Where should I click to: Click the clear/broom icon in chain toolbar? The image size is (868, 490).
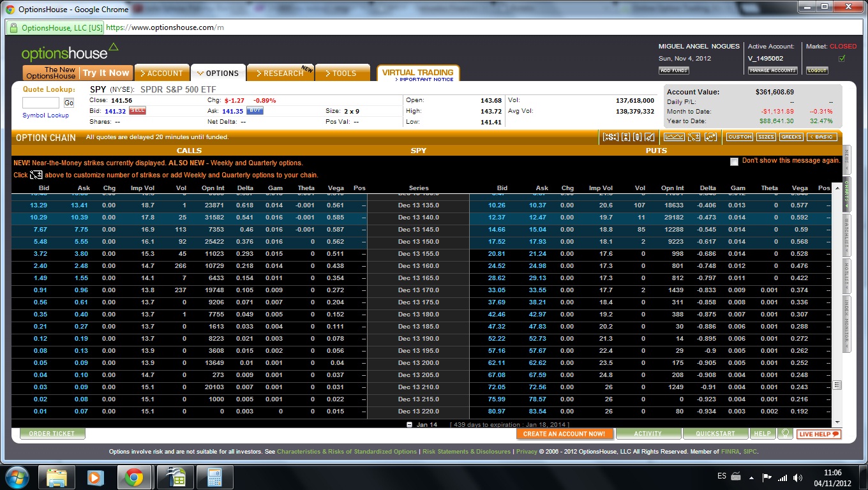click(x=650, y=137)
